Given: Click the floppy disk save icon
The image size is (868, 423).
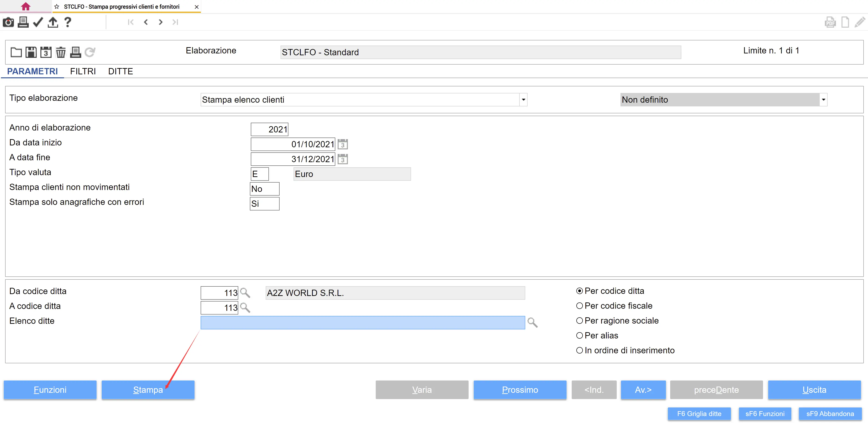Looking at the screenshot, I should pyautogui.click(x=31, y=52).
